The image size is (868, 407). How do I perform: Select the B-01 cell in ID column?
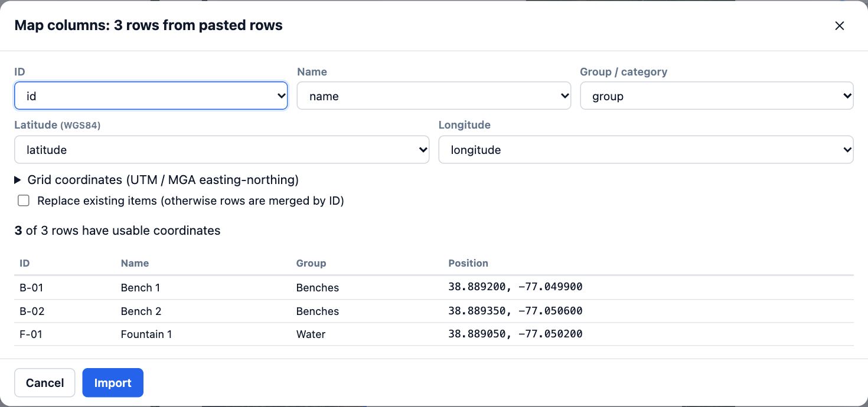[x=31, y=288]
